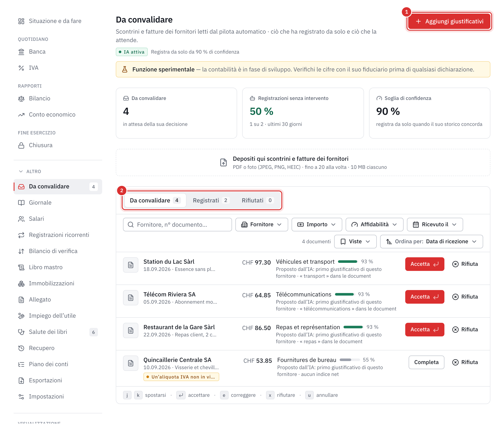Open the Affidabilità filter dropdown
Screen dimensions: 504x444
click(374, 225)
